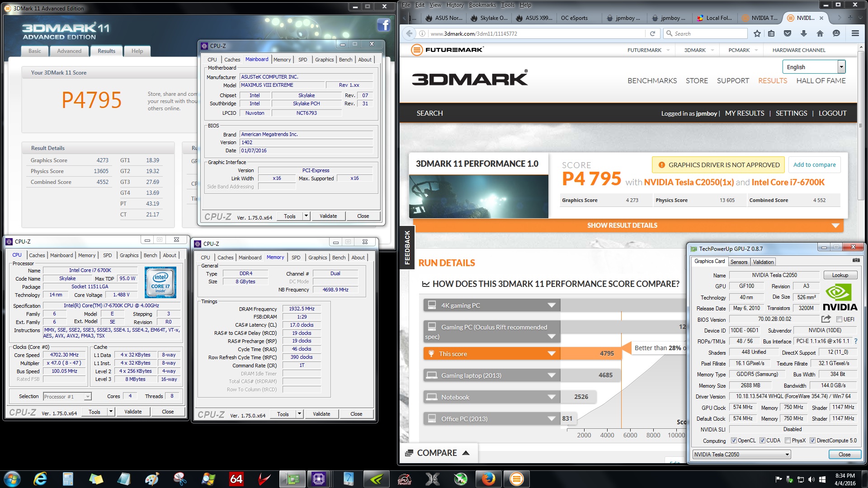The image size is (868, 488).
Task: Click the LOGOUT link
Action: (832, 113)
